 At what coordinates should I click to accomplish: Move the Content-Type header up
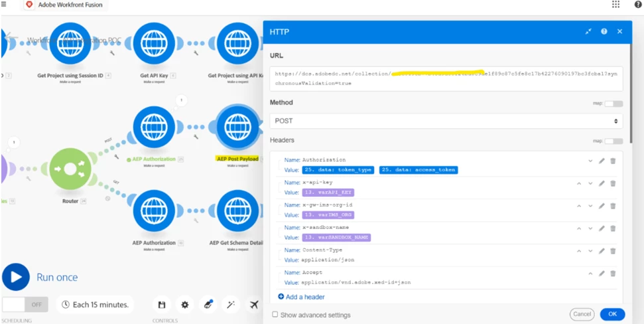[579, 251]
